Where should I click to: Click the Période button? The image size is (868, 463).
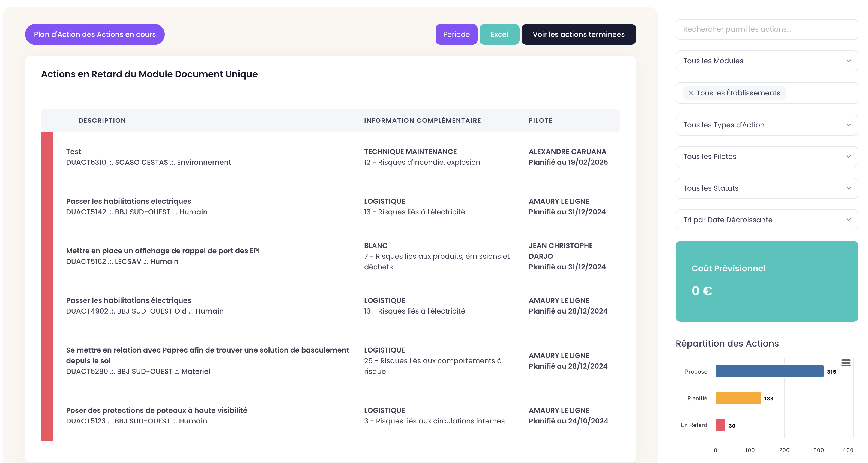pos(456,34)
